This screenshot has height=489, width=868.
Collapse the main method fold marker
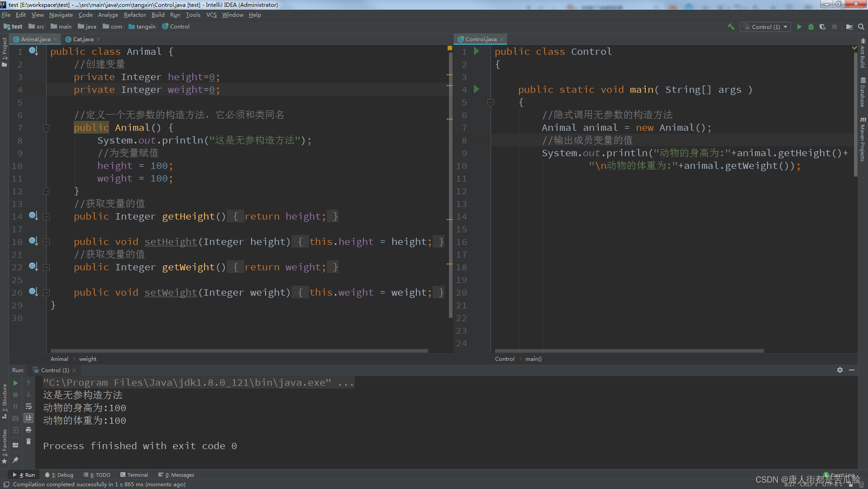[x=491, y=103]
